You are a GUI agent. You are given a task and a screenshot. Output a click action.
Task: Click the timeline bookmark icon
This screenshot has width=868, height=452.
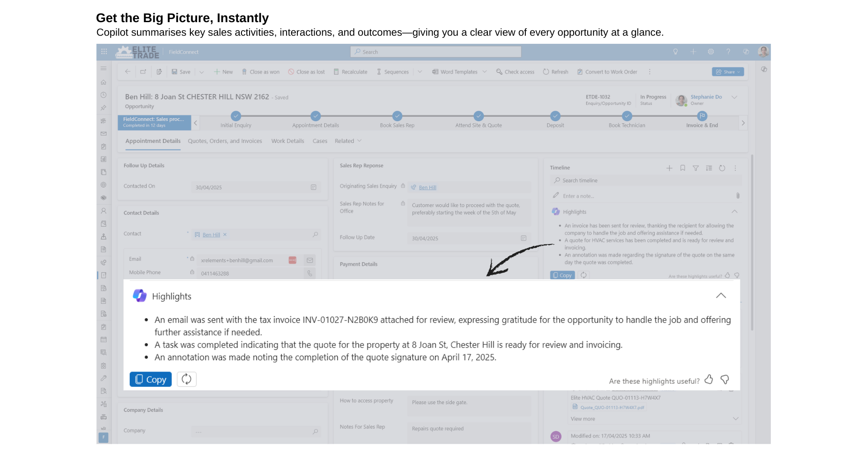[683, 168]
